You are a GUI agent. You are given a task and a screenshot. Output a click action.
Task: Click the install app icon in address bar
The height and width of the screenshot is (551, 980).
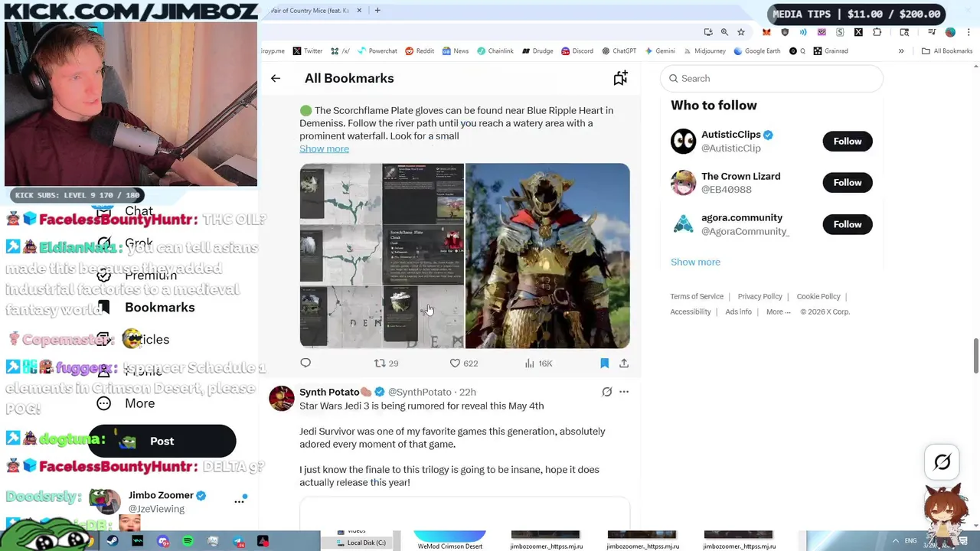tap(708, 32)
